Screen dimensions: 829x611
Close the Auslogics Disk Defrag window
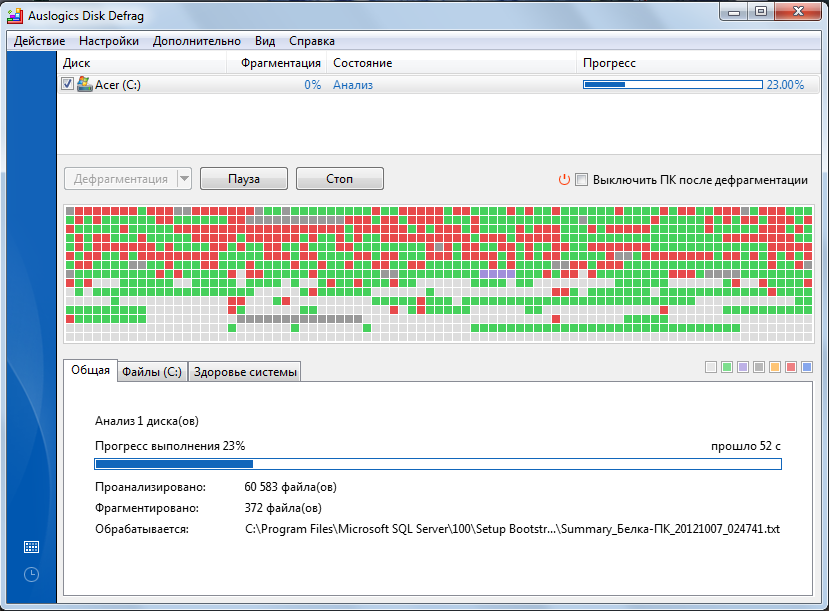(x=798, y=12)
